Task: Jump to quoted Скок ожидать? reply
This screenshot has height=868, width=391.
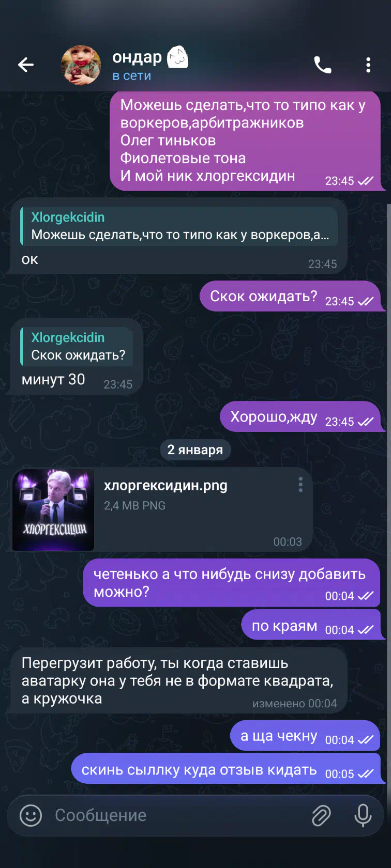Action: pos(77,346)
